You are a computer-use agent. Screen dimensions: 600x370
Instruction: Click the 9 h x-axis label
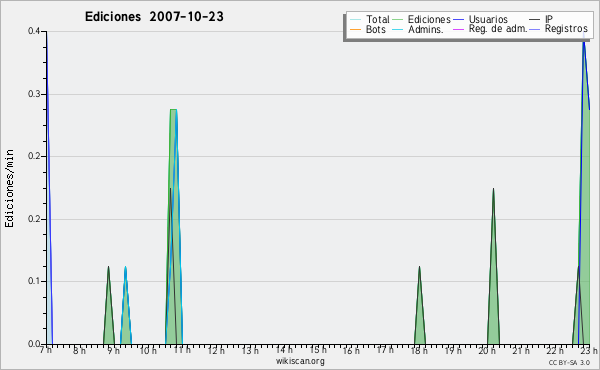(113, 350)
